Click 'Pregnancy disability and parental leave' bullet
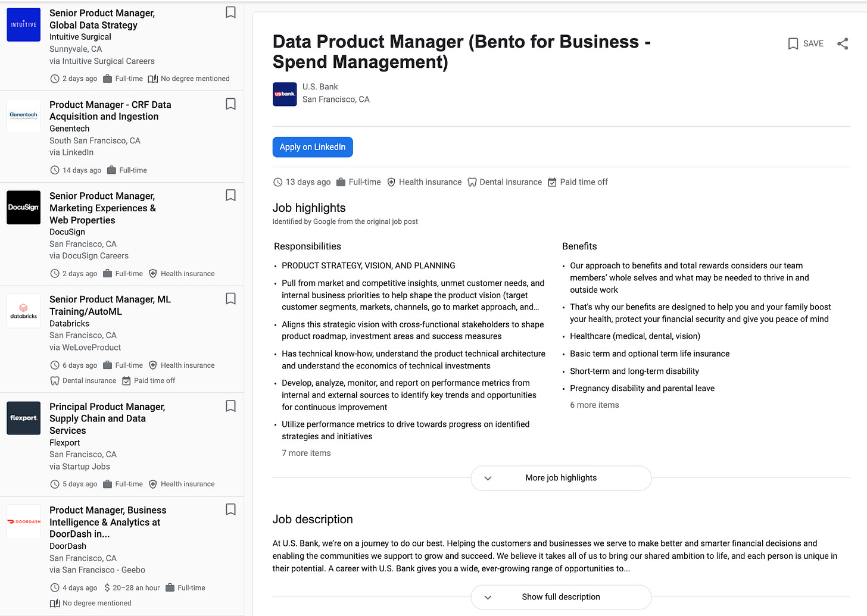Screen dimensions: 867x616 pyautogui.click(x=643, y=389)
